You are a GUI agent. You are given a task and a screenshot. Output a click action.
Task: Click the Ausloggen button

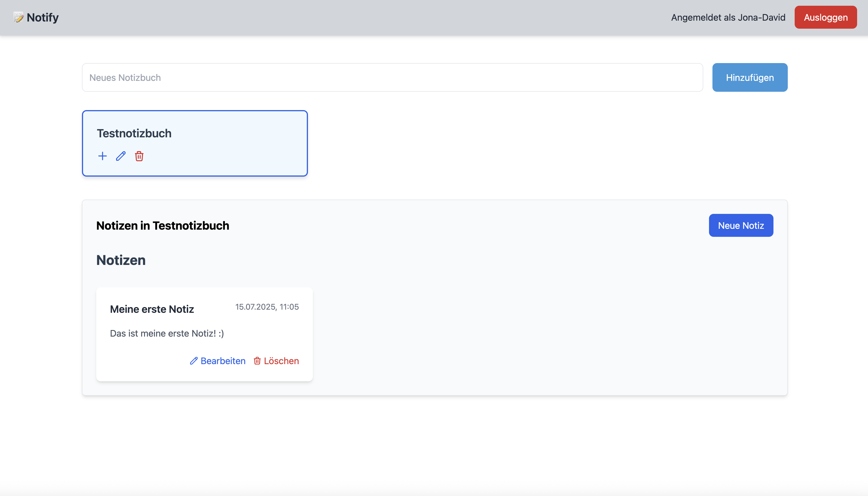825,17
